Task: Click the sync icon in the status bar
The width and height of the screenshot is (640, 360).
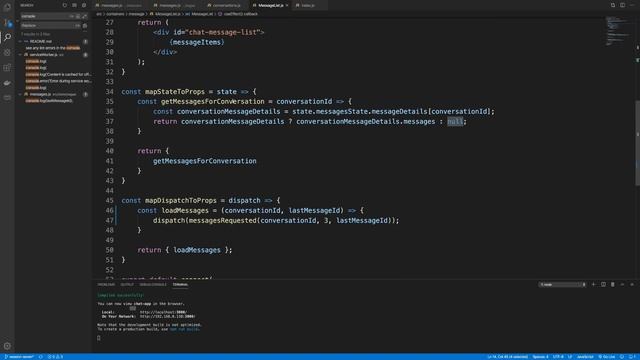Action: coord(40,357)
